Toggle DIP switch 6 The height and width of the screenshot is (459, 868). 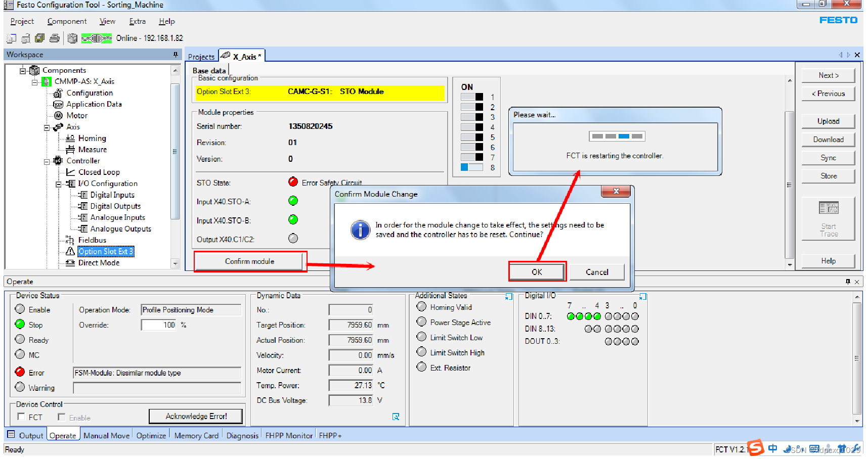tap(472, 147)
